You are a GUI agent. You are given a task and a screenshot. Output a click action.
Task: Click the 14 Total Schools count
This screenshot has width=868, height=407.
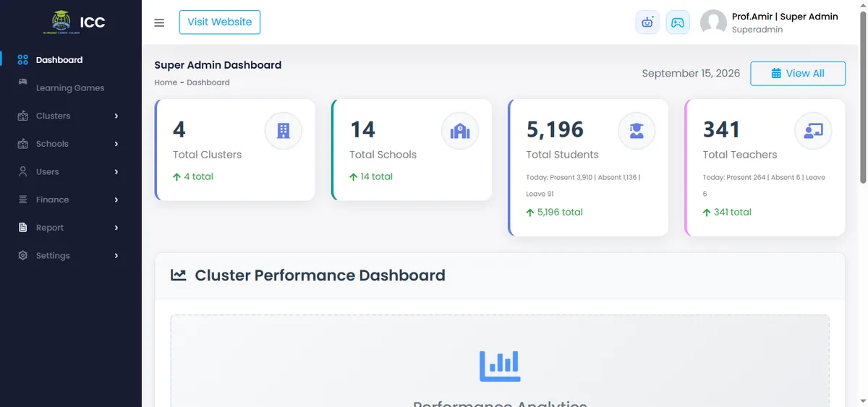[x=362, y=129]
